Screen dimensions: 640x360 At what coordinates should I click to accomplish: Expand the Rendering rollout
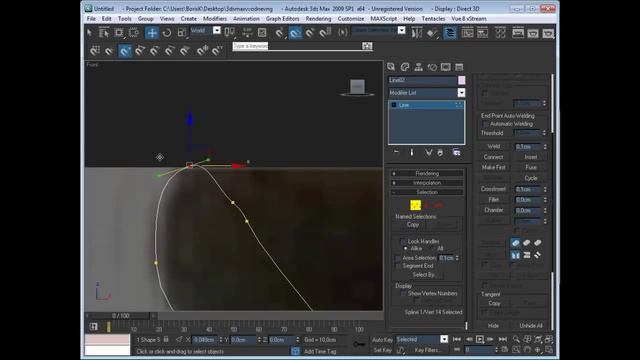[x=427, y=173]
